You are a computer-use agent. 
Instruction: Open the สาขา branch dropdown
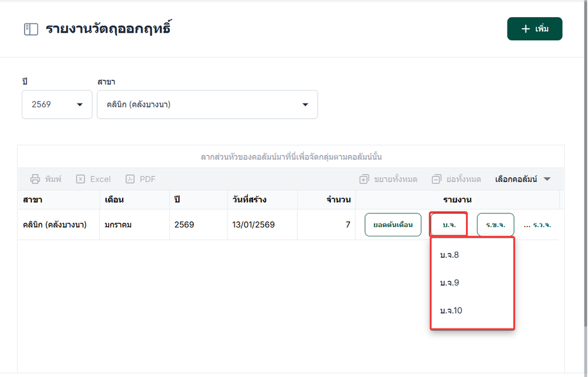pyautogui.click(x=207, y=105)
